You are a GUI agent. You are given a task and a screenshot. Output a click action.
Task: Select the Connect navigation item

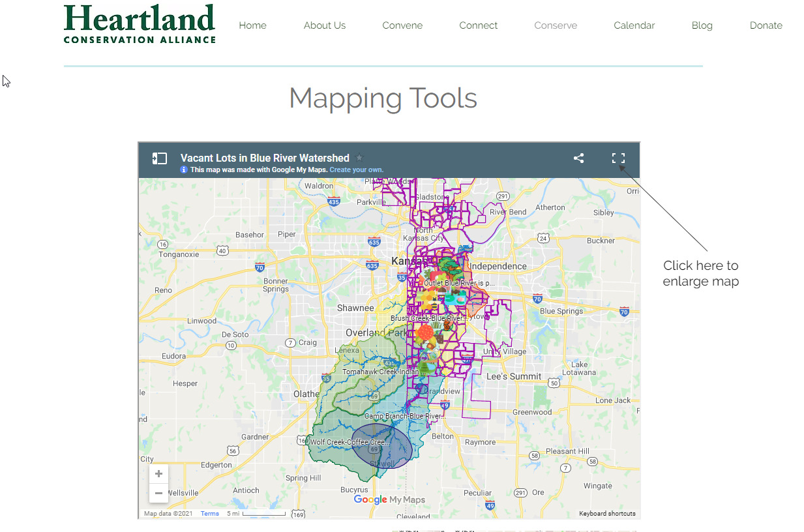click(x=478, y=25)
